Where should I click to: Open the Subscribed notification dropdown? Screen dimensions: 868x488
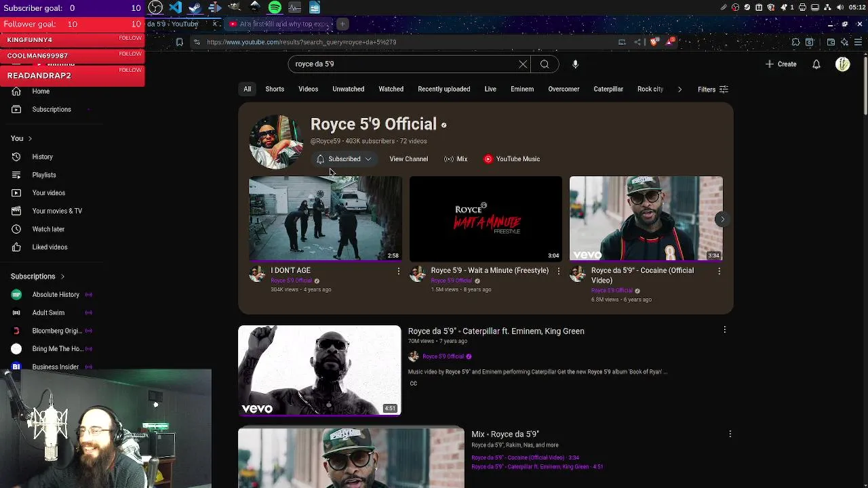[x=344, y=159]
